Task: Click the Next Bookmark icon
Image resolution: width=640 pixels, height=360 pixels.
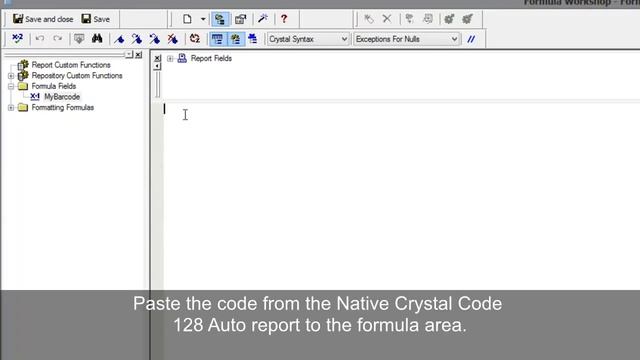Action: (x=137, y=39)
